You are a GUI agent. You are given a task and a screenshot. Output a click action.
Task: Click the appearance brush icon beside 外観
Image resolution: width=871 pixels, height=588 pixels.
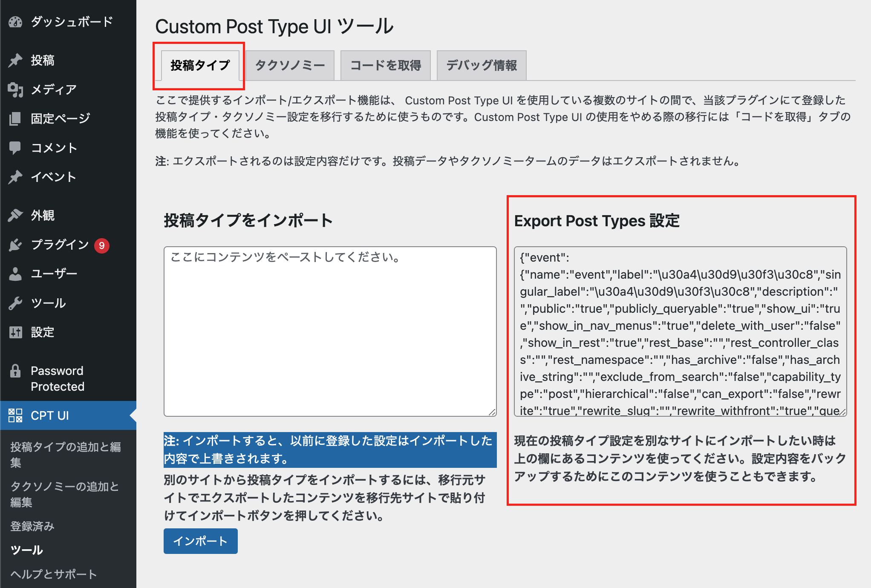(15, 216)
